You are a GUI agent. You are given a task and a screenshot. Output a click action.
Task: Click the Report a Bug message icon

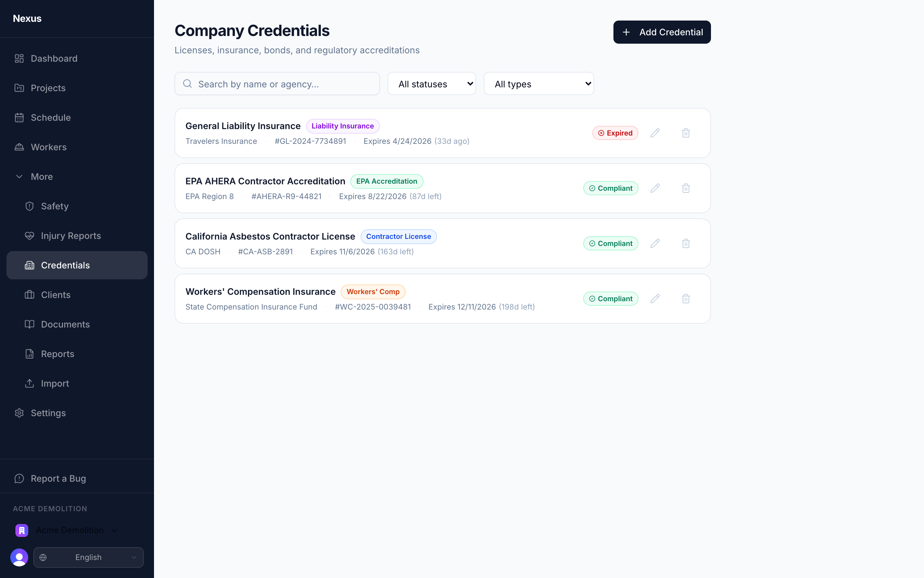tap(19, 478)
